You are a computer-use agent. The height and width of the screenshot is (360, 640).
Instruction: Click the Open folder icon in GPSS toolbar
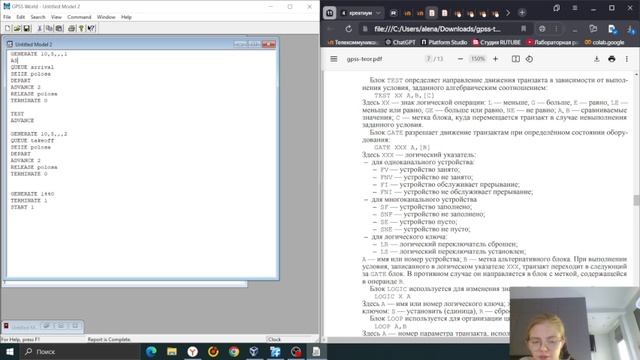pos(17,28)
